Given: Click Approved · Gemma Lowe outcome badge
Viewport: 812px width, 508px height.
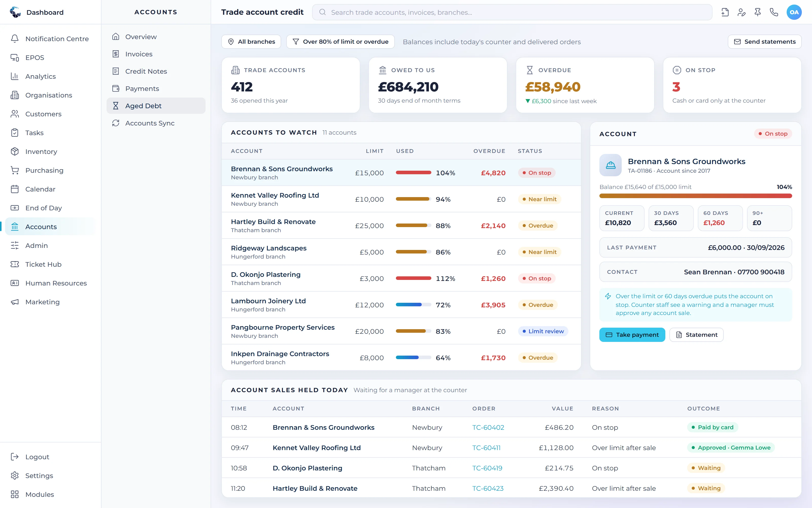Looking at the screenshot, I should 731,448.
